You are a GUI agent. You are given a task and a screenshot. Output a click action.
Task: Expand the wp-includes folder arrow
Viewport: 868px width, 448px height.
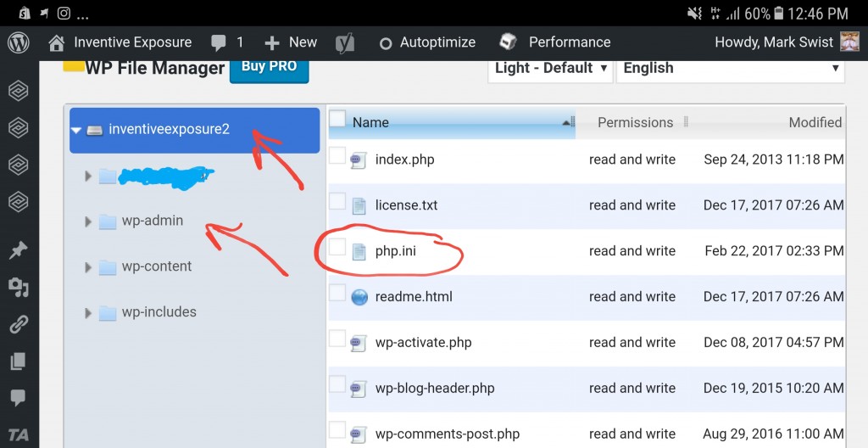click(87, 313)
